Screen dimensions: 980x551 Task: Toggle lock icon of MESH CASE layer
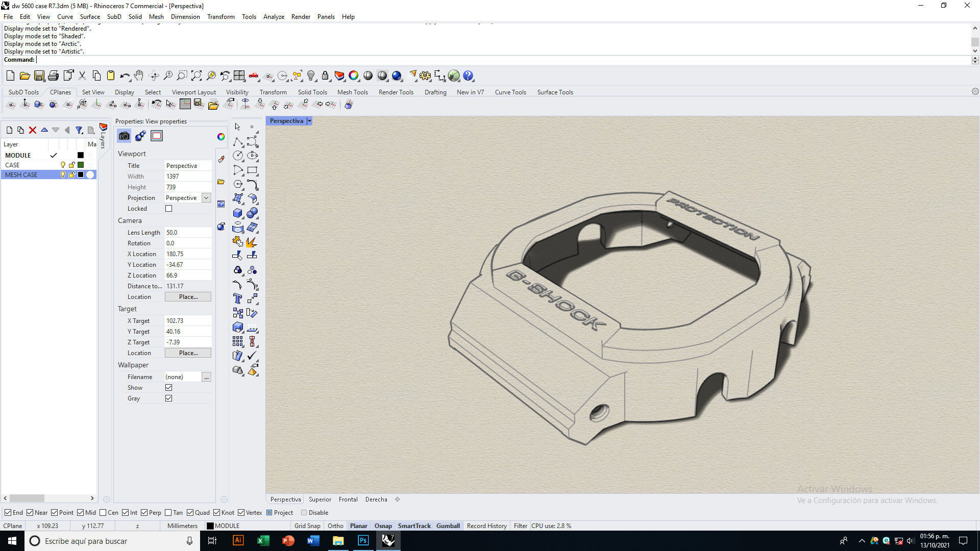tap(72, 174)
